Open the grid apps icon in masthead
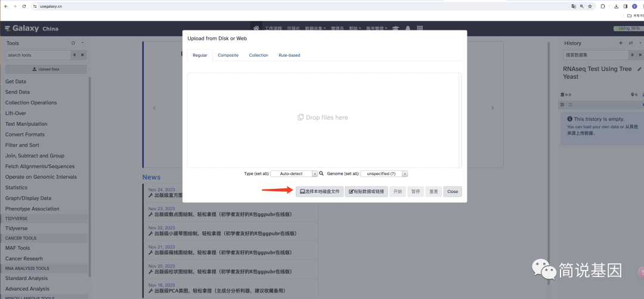This screenshot has width=644, height=299. 420,29
